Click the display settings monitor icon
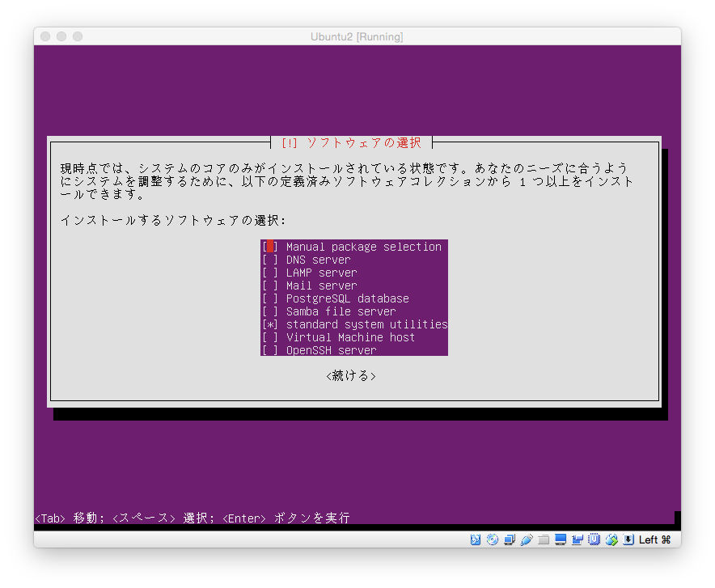 coord(561,539)
